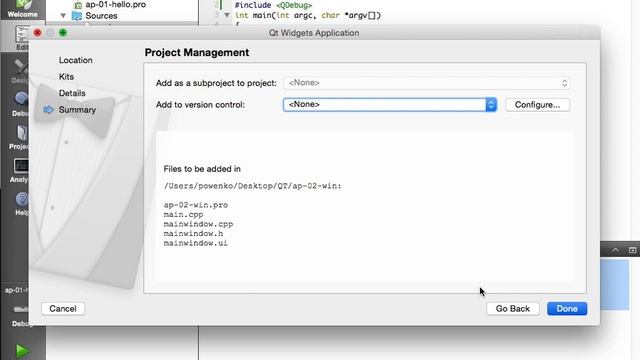
Task: Fold the main function in code editor
Action: click(227, 16)
